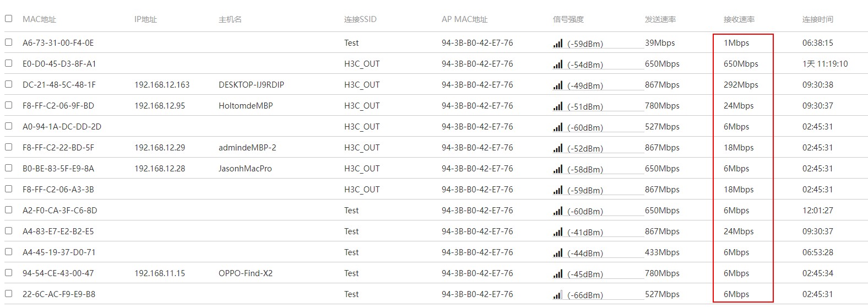Viewport: 868px width, 307px height.
Task: Toggle the select-all checkbox in header
Action: click(8, 18)
